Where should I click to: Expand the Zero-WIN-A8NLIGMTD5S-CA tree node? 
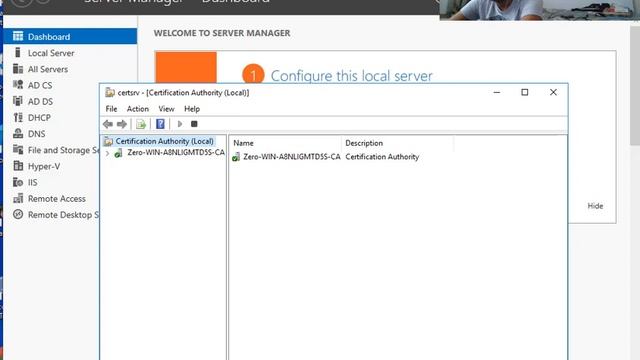coord(107,153)
